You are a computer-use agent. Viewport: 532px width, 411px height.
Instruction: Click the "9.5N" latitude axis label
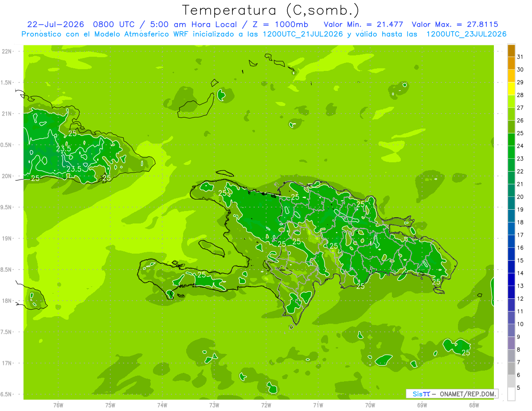[6, 207]
